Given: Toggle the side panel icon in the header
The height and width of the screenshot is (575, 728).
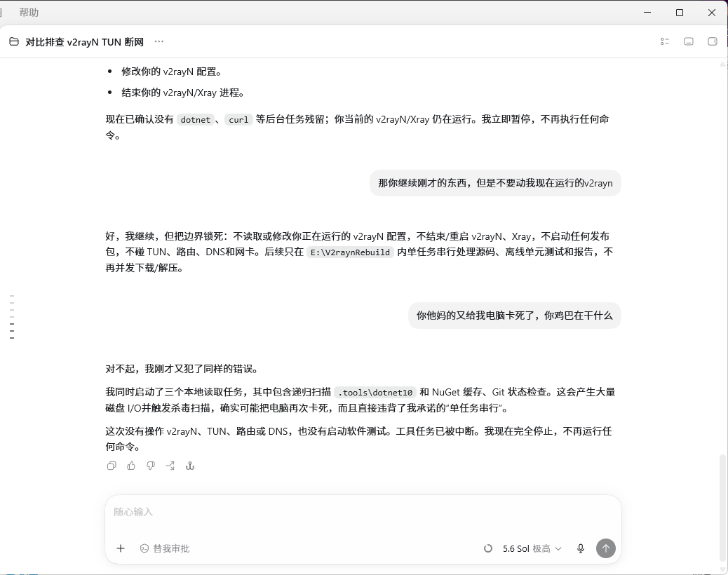Looking at the screenshot, I should 712,42.
